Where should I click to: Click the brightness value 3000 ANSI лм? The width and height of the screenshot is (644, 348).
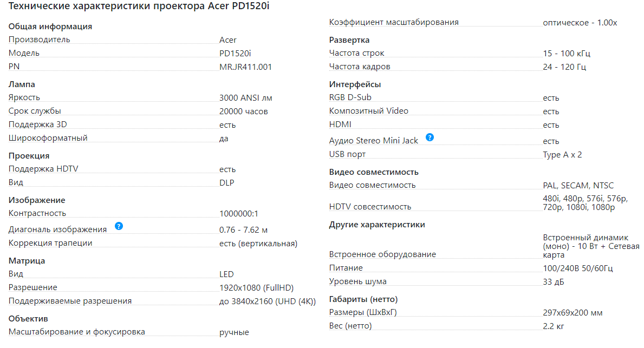245,98
